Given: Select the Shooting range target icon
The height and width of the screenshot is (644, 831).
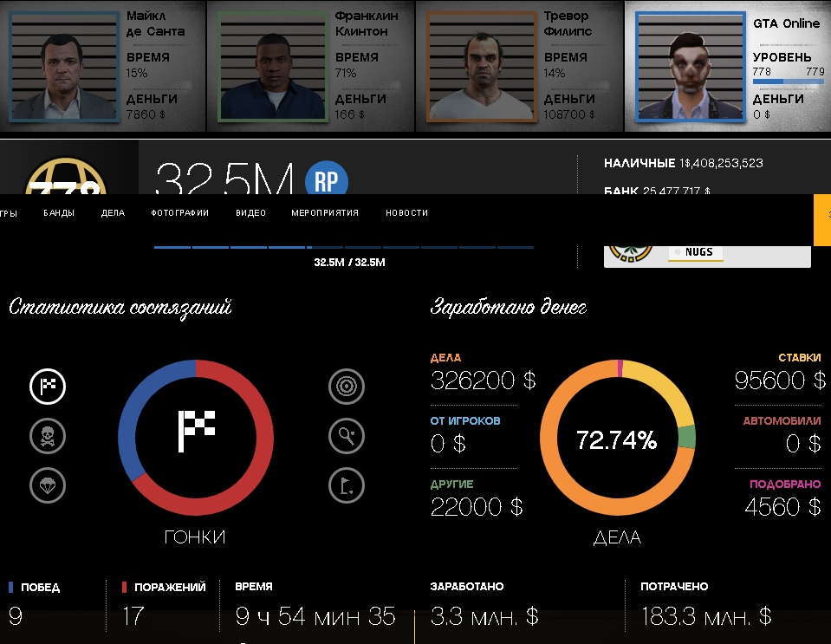Looking at the screenshot, I should click(347, 387).
